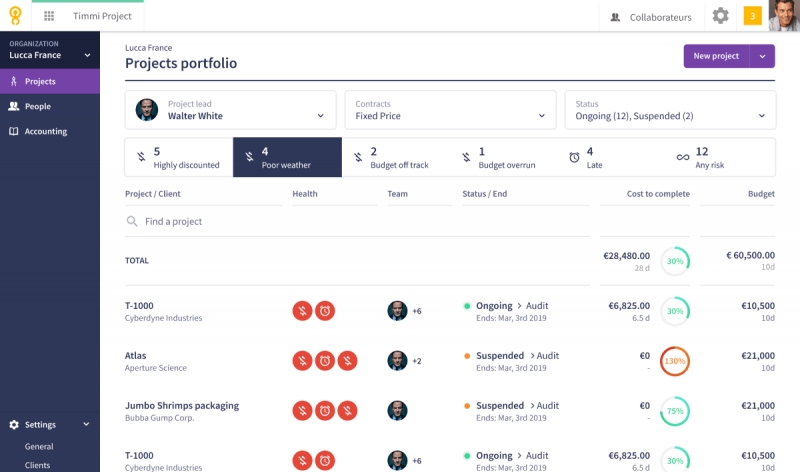Open the apps grid launcher icon
Viewport: 800px width, 472px height.
tap(49, 16)
